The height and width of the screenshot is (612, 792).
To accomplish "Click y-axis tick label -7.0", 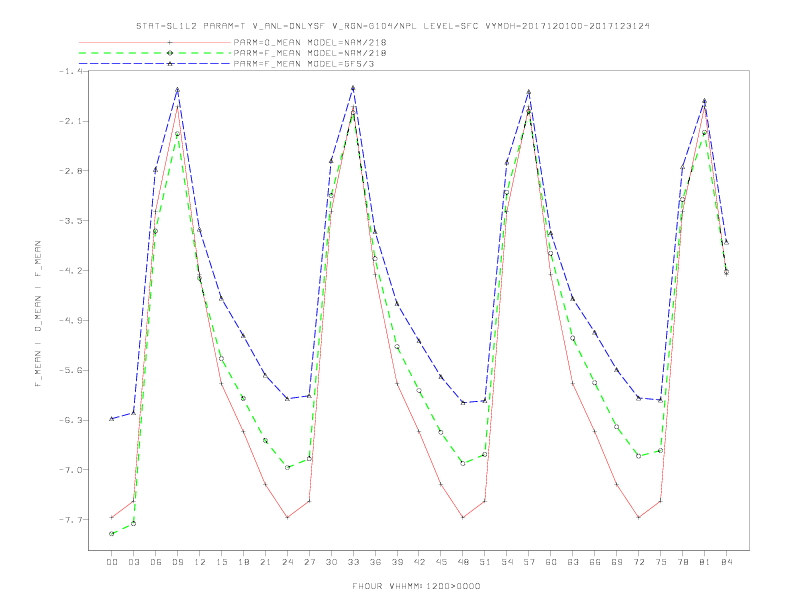I will click(71, 470).
